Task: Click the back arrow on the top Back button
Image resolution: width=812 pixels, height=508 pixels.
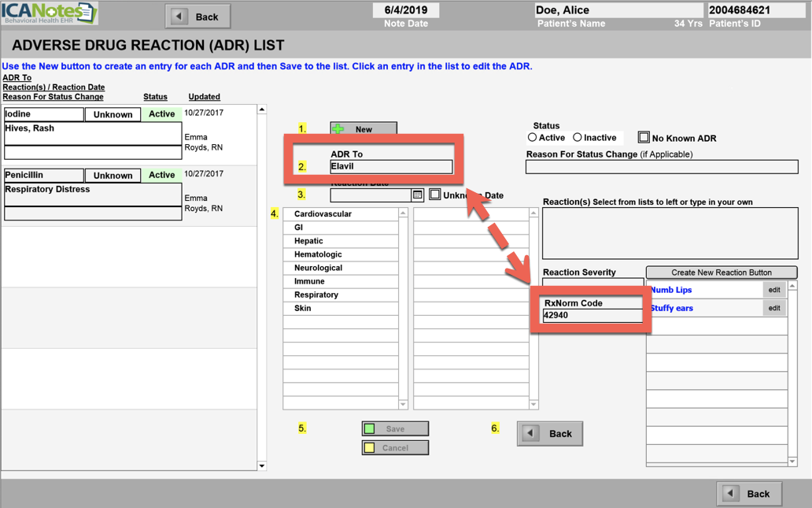Action: point(178,15)
